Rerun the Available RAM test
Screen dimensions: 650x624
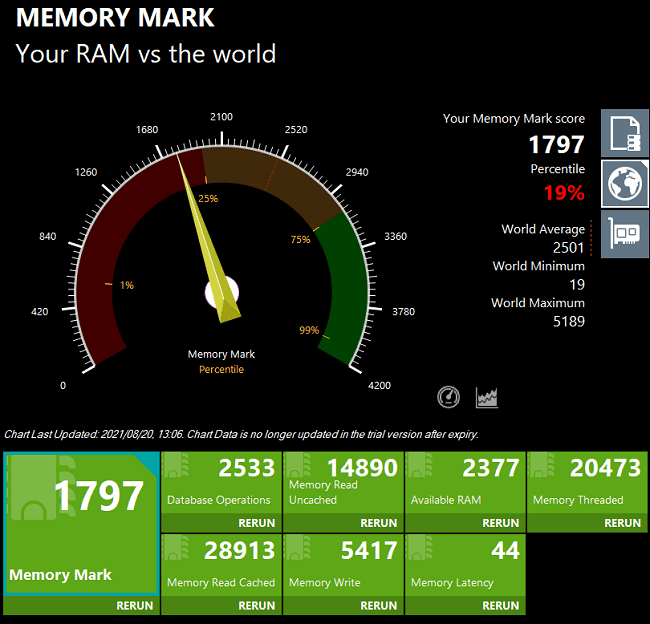point(500,523)
